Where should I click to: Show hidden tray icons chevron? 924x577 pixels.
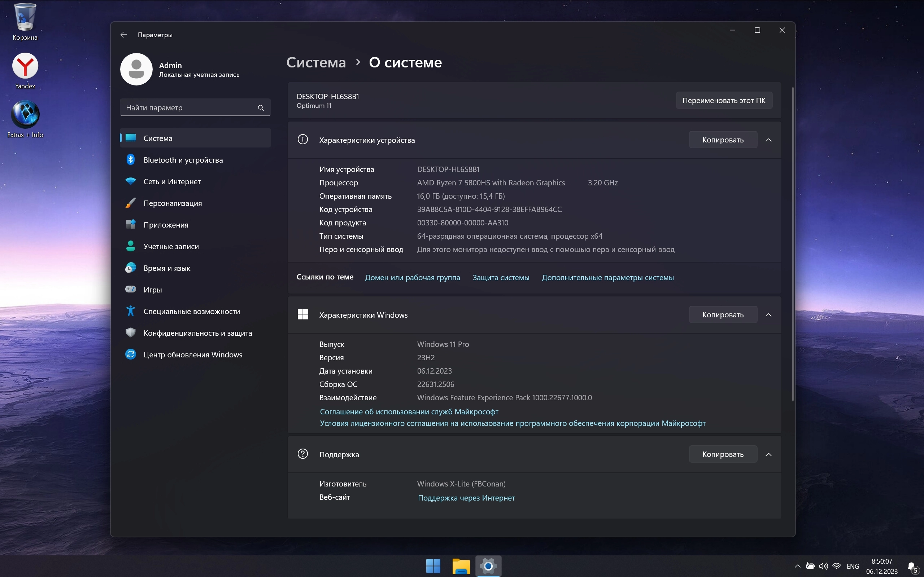click(797, 566)
